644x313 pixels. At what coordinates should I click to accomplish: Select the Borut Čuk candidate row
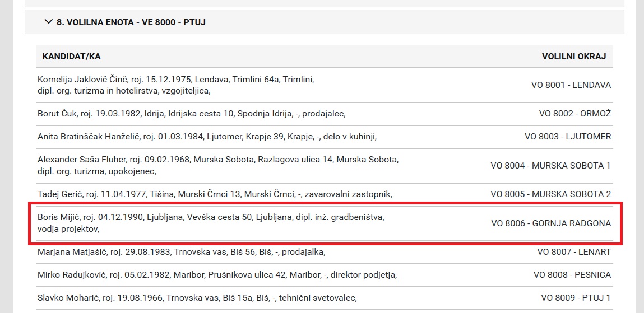coord(325,114)
